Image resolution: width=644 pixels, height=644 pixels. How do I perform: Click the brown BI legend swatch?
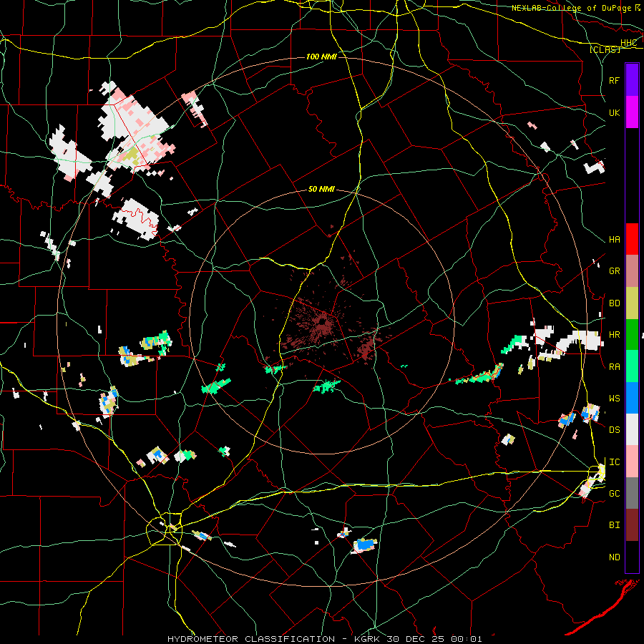tap(632, 525)
